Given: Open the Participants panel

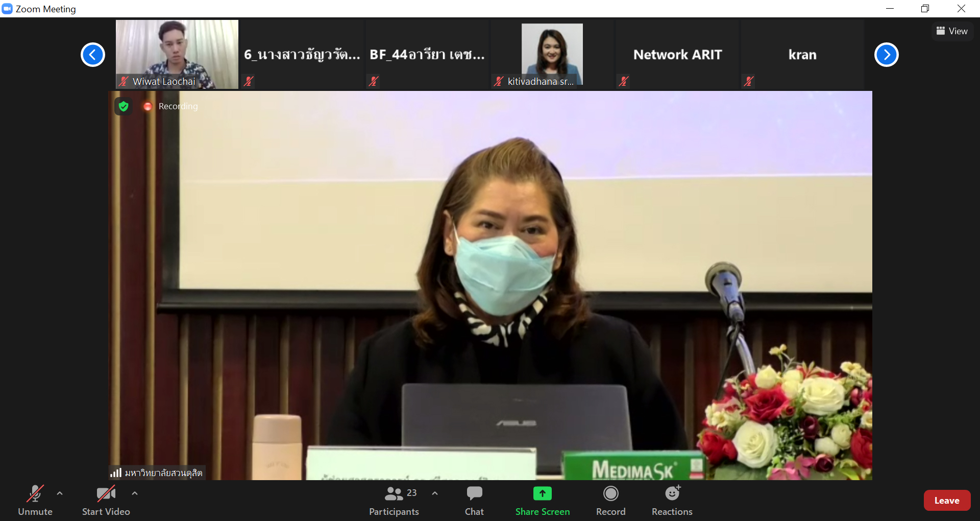Looking at the screenshot, I should click(394, 501).
